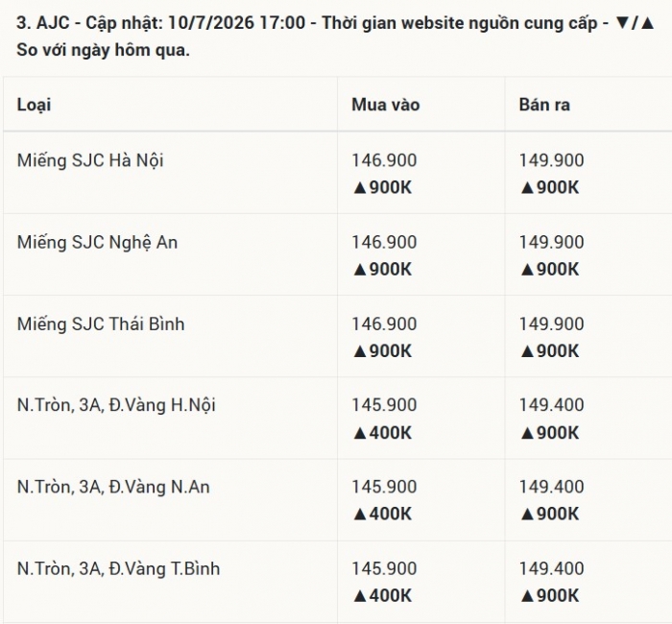
Task: Select N.Tròn, 3A, Đ.Vàng H.Nội label
Action: [116, 405]
